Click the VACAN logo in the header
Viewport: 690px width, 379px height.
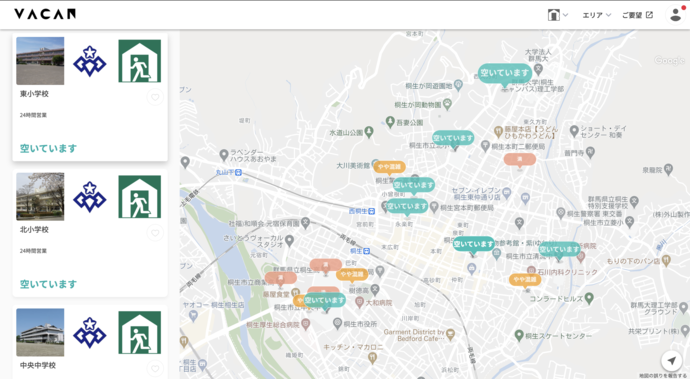click(x=45, y=14)
